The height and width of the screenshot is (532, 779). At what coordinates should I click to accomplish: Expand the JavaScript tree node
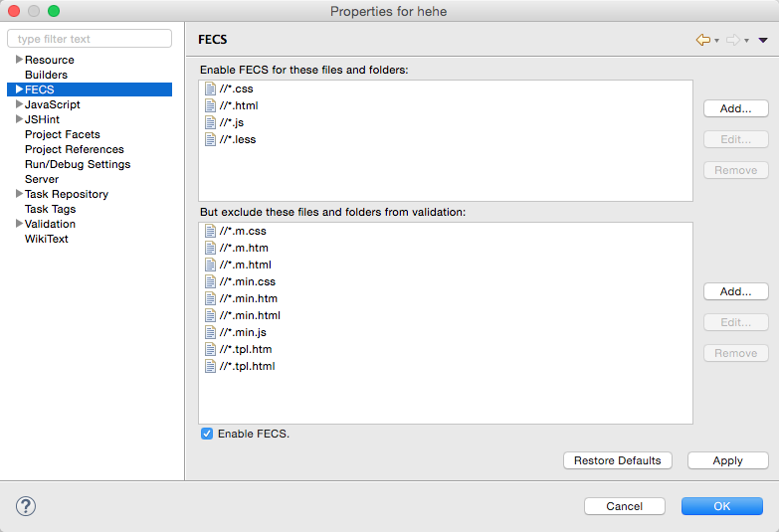tap(19, 104)
